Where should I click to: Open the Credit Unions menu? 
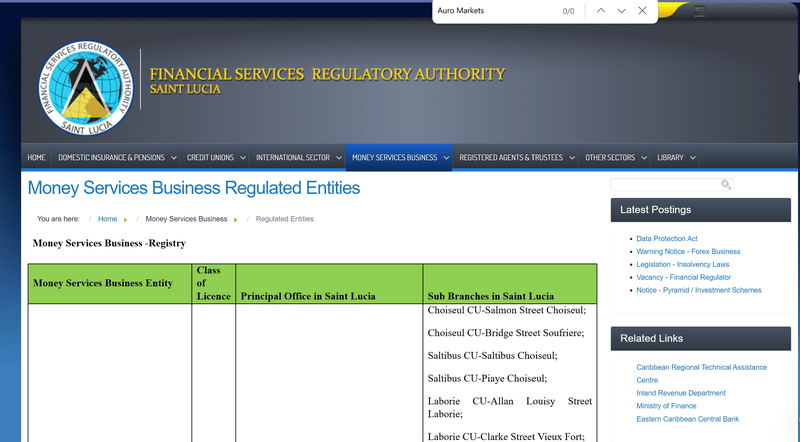point(210,157)
